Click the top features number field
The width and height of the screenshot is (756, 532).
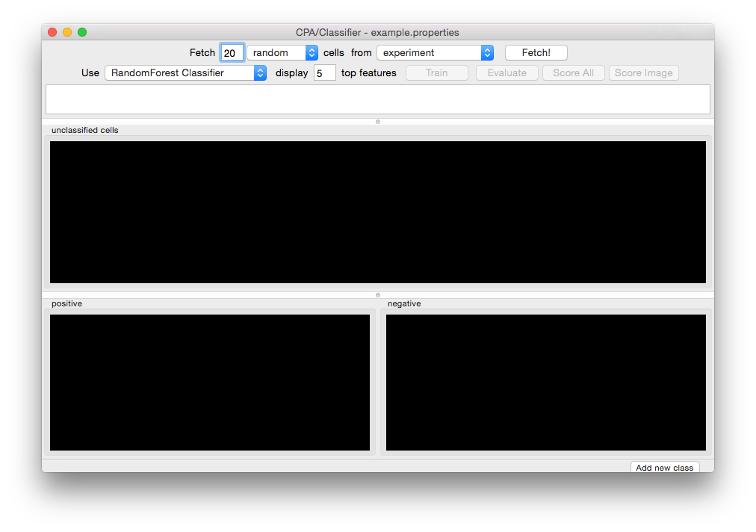[324, 73]
